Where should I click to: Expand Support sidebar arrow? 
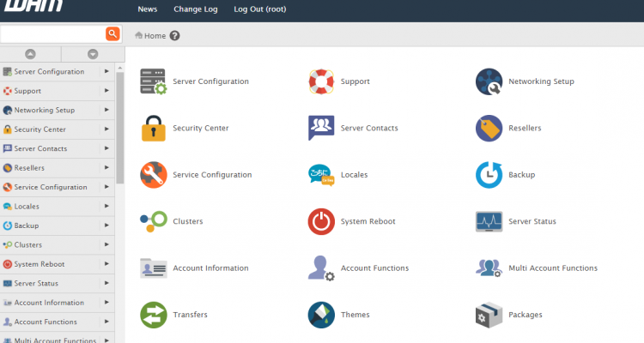tap(106, 91)
